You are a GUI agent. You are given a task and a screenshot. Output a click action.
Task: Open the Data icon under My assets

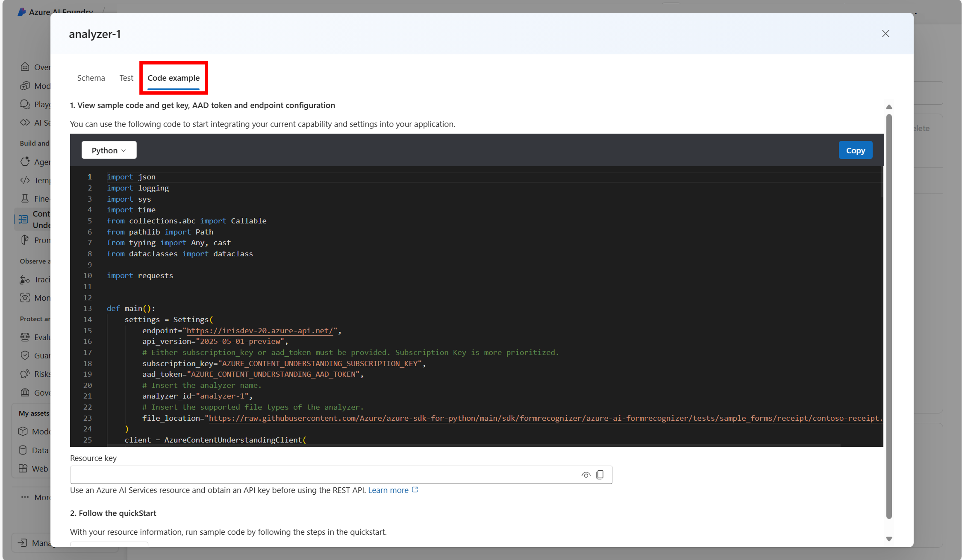23,450
